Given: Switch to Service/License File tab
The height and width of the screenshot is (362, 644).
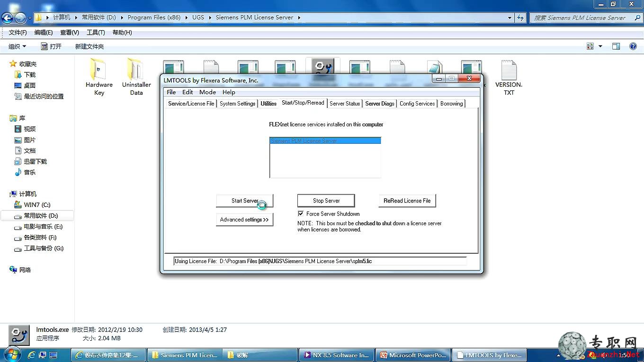Looking at the screenshot, I should [x=191, y=104].
